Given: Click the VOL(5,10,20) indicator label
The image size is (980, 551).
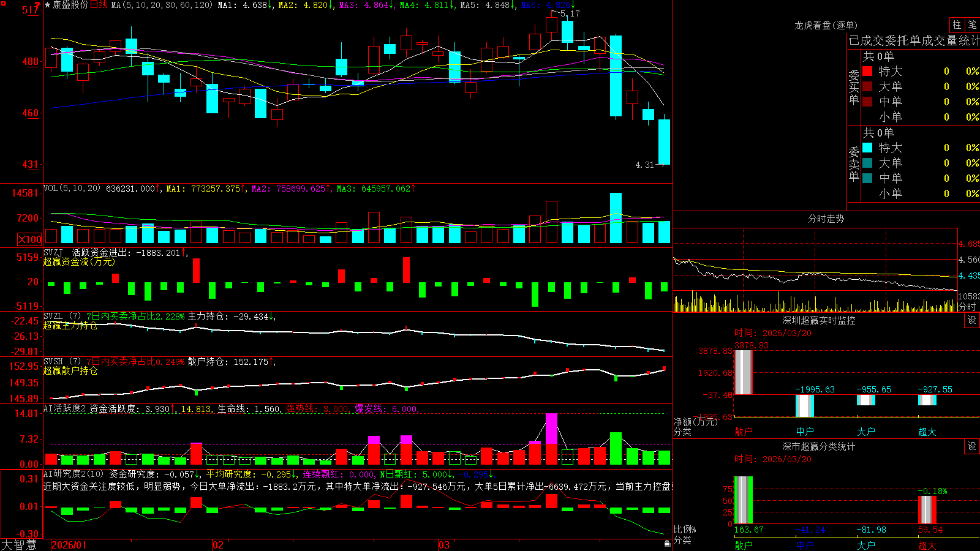Looking at the screenshot, I should 72,188.
